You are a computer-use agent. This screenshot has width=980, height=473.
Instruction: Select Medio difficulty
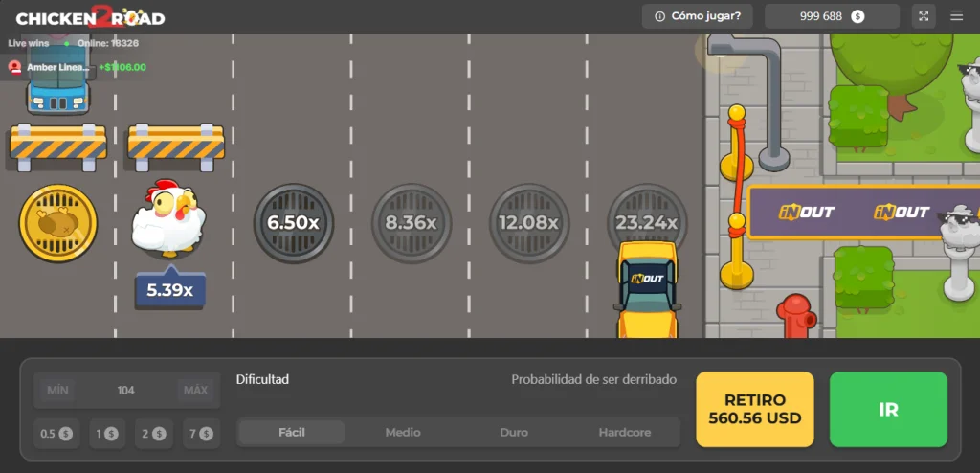tap(403, 433)
